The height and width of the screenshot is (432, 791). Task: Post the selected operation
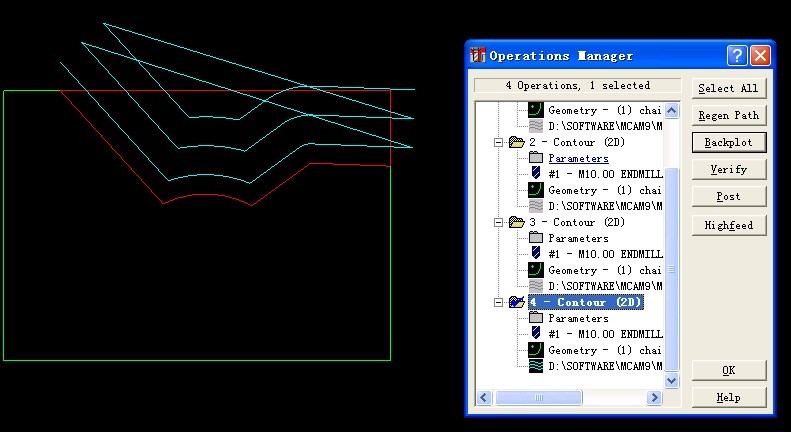pos(728,197)
